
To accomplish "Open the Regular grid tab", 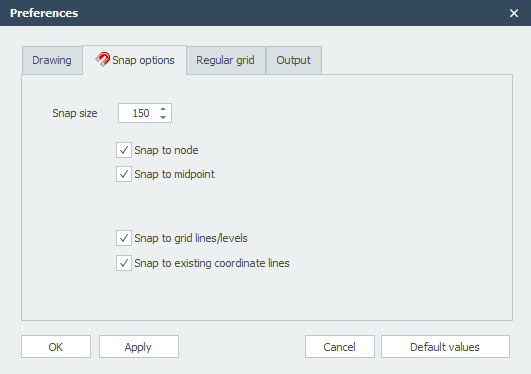I will pyautogui.click(x=226, y=60).
